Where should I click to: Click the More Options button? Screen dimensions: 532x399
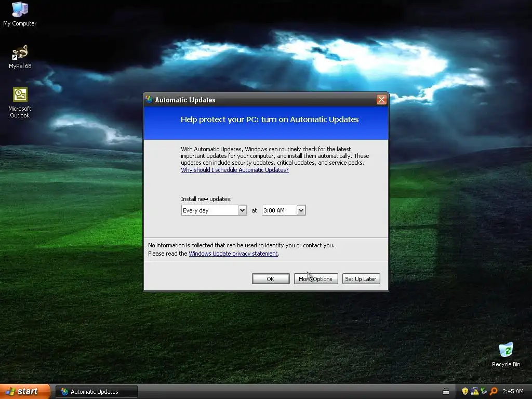(x=315, y=279)
